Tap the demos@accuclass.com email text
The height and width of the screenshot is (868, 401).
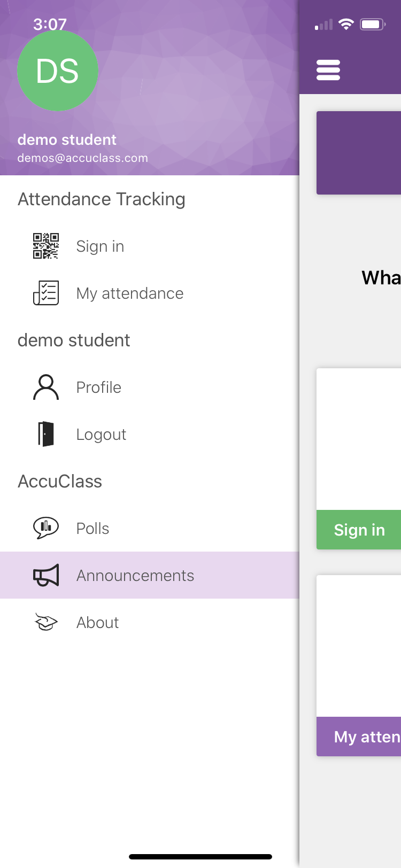coord(83,158)
